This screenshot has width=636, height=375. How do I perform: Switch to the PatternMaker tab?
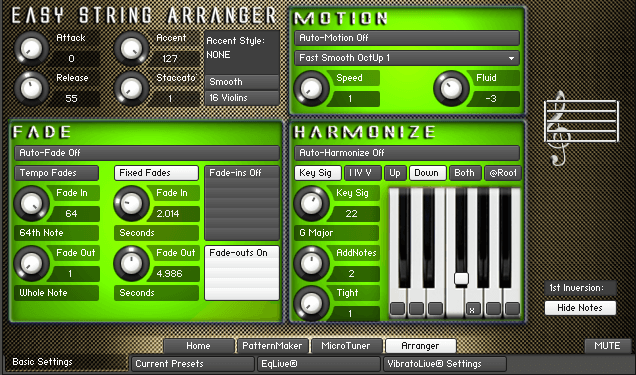coord(272,346)
